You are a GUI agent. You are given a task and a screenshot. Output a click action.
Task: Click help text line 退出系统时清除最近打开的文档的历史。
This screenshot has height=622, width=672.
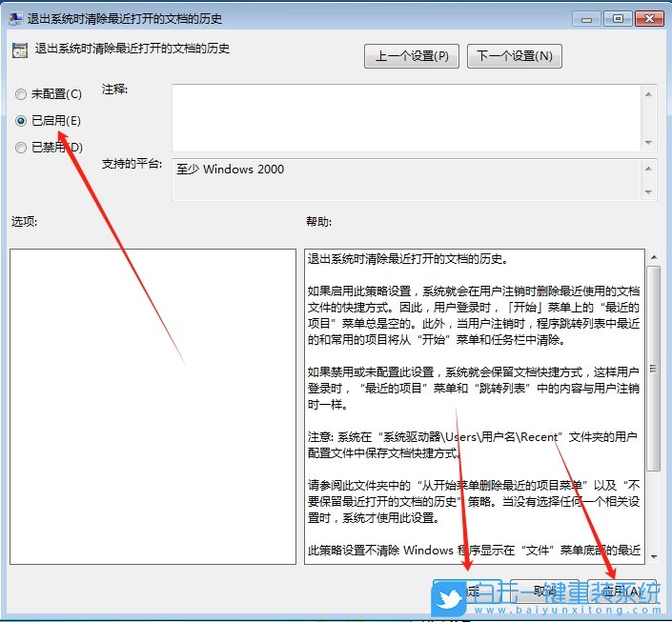[x=408, y=259]
